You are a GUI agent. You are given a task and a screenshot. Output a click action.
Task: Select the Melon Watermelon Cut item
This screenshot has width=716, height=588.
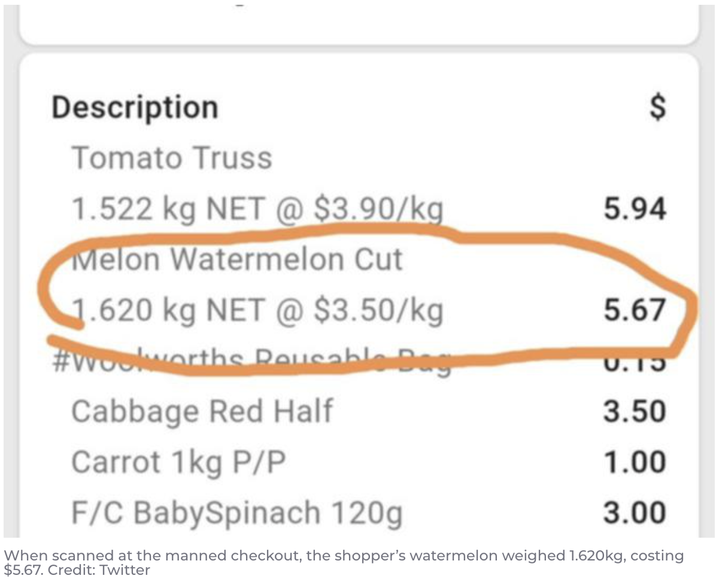pos(238,259)
